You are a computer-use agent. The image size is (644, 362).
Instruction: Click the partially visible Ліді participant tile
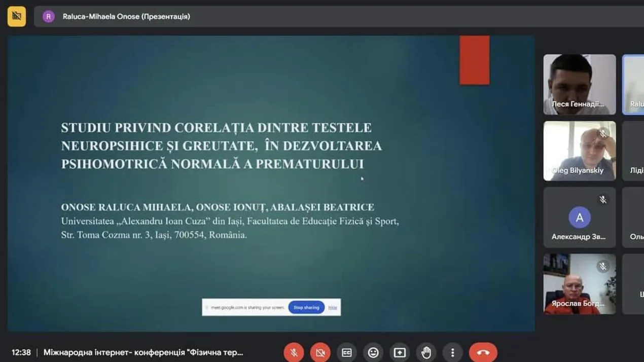coord(633,151)
